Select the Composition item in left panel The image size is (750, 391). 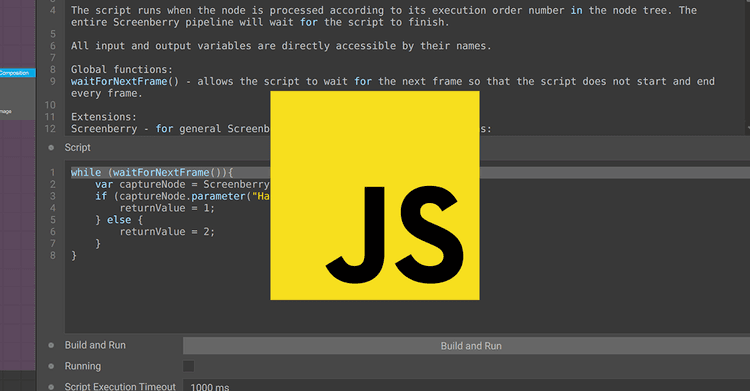coord(17,73)
